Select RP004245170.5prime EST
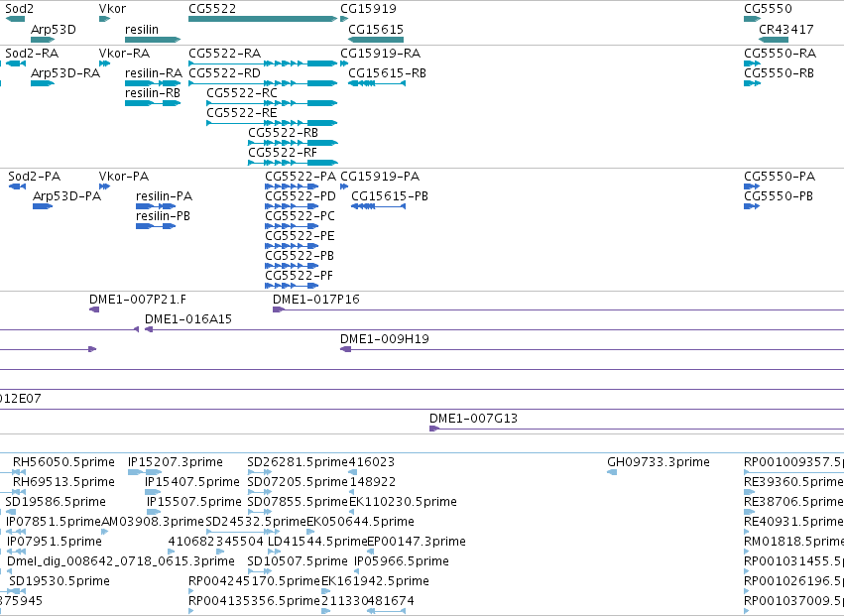This screenshot has width=844, height=616. [x=191, y=591]
